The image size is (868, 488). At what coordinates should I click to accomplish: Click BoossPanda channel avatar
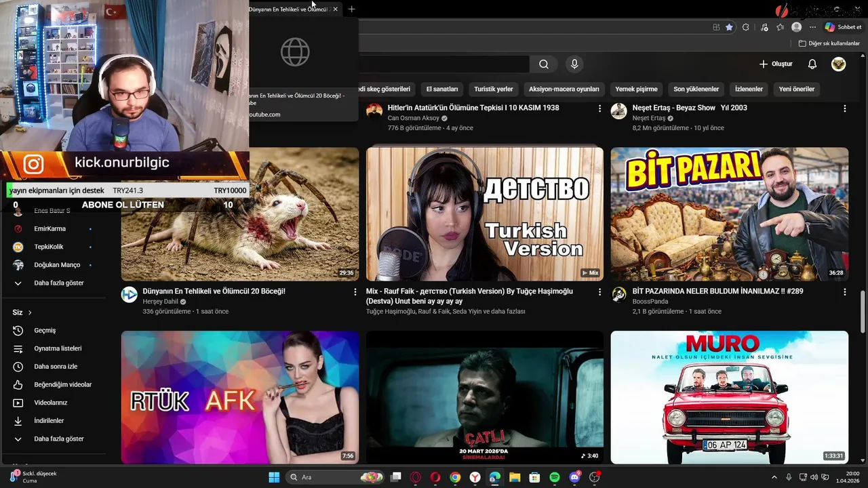pos(618,294)
